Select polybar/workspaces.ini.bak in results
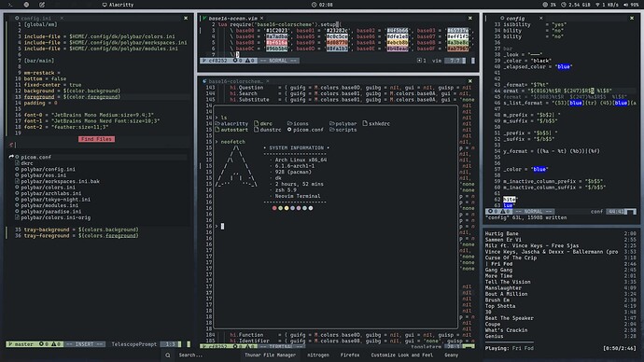 60,181
